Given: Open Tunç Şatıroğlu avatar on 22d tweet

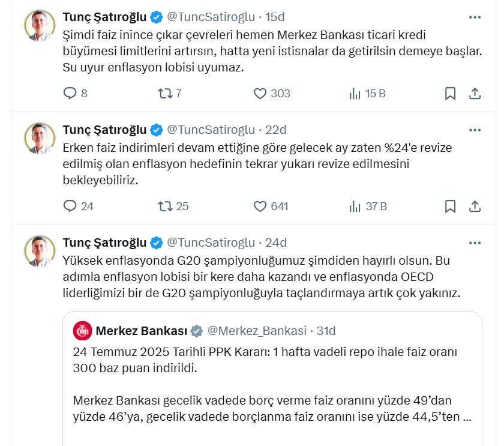Looking at the screenshot, I should coord(40,138).
